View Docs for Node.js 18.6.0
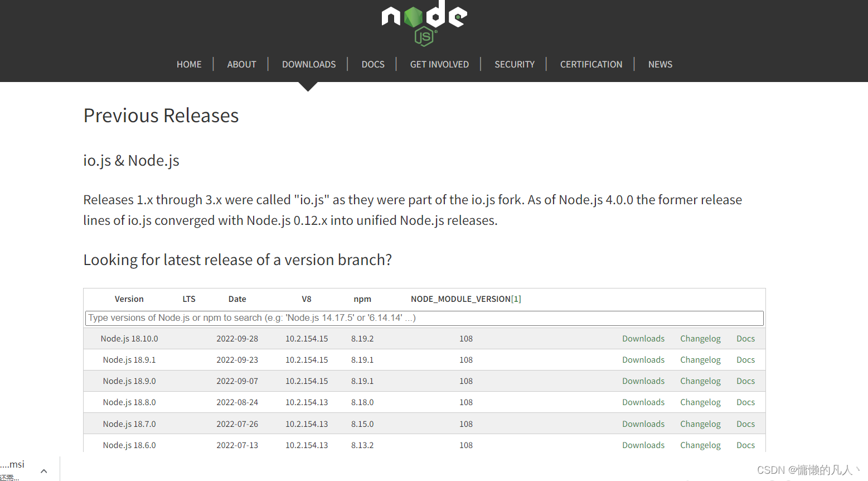868x481 pixels. (745, 445)
